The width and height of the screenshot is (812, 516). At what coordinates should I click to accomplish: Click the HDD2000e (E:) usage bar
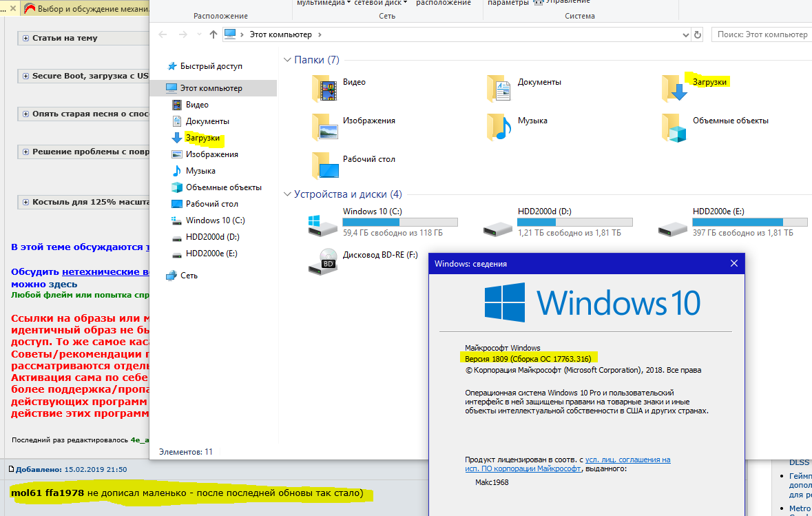click(x=750, y=223)
